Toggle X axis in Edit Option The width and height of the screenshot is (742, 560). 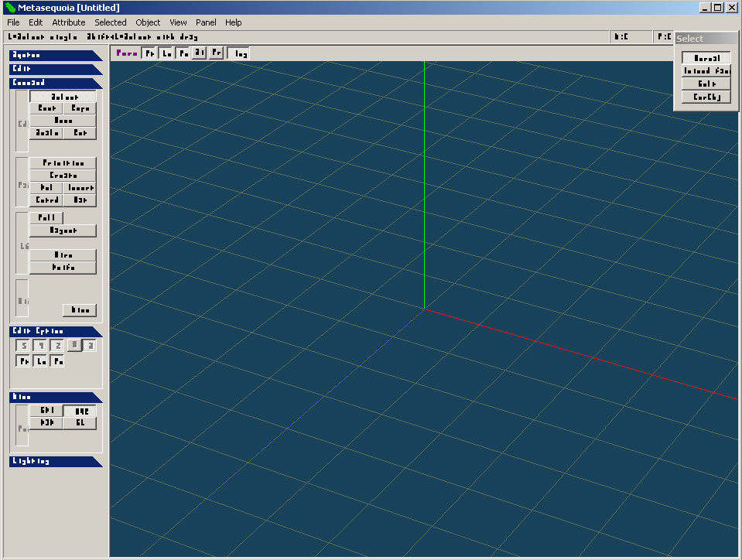24,346
